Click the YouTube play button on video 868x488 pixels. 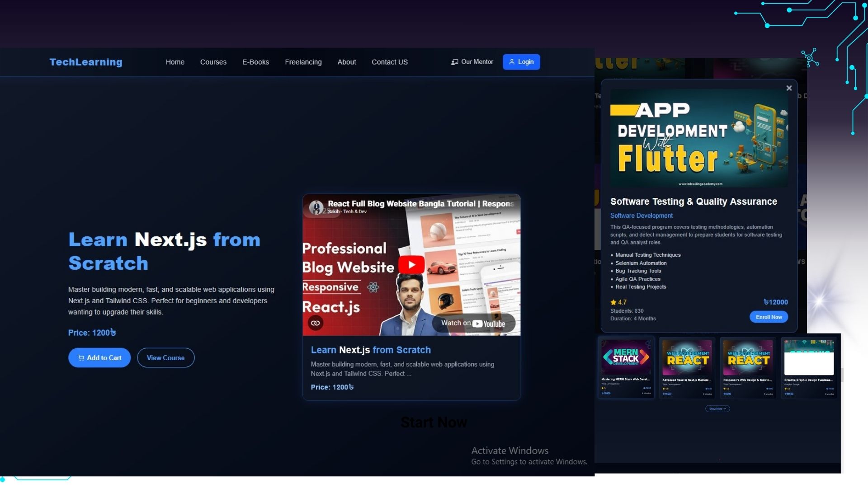pos(411,265)
